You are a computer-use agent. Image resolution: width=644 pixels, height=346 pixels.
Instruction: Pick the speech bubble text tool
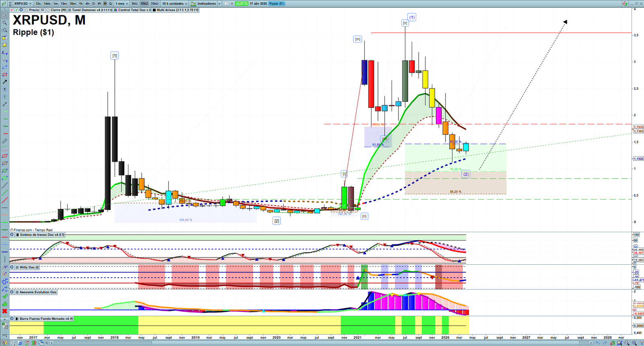[4, 97]
